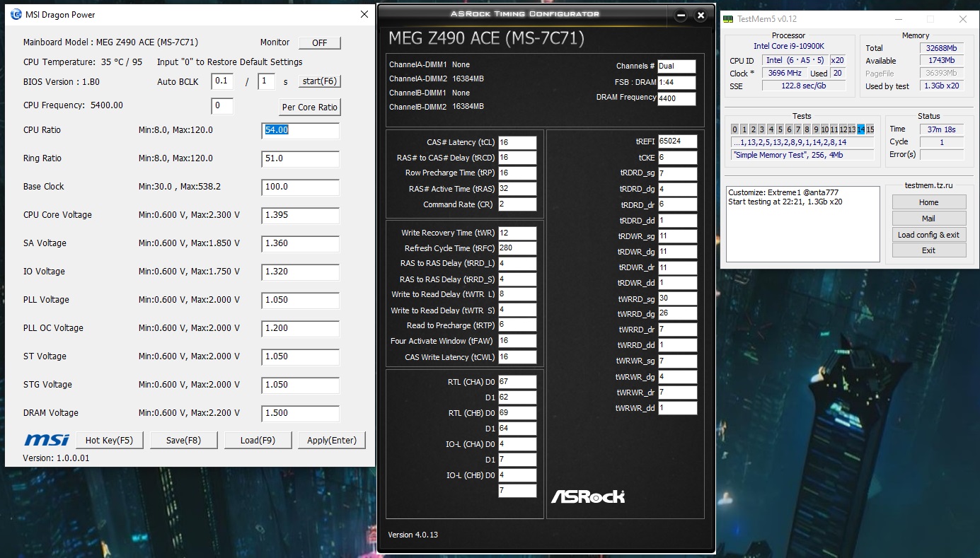The image size is (980, 558).
Task: Click the Load(F9) button
Action: pyautogui.click(x=258, y=440)
